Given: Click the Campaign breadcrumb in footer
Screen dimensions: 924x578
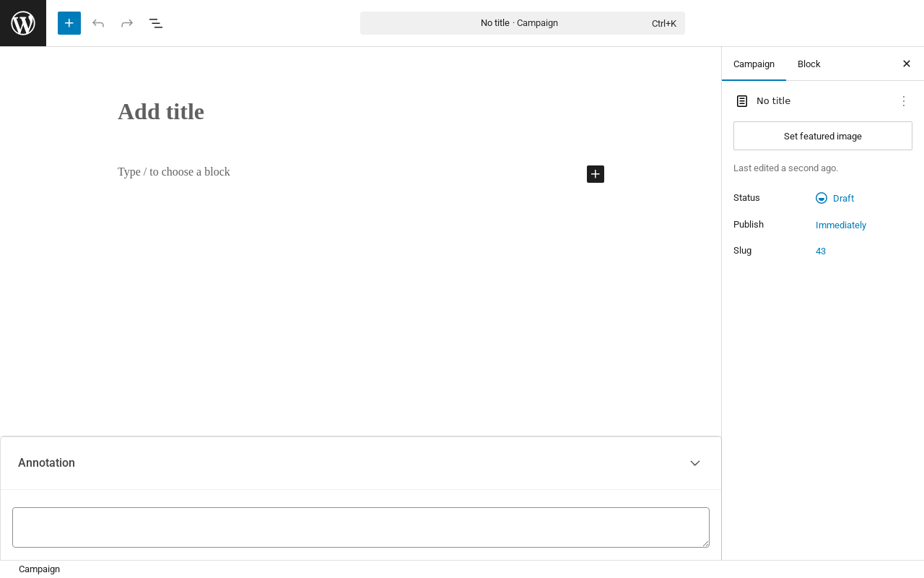Looking at the screenshot, I should 40,569.
